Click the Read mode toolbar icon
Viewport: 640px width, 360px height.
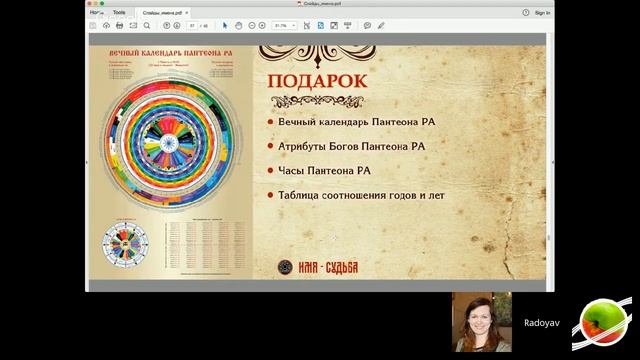click(x=348, y=25)
